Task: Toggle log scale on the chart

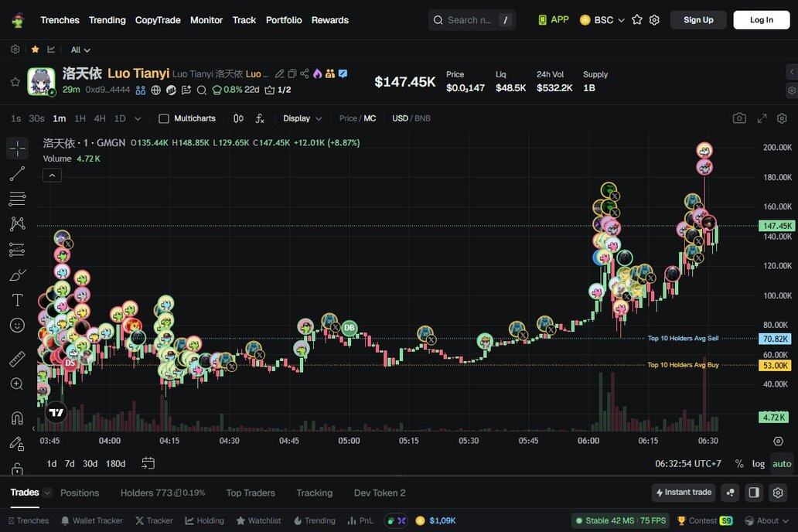Action: [759, 464]
